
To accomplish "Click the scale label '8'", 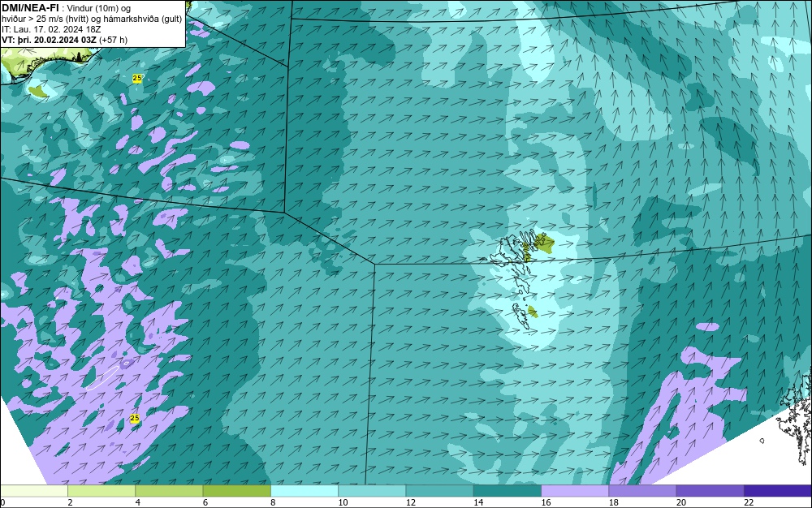I will (x=273, y=502).
